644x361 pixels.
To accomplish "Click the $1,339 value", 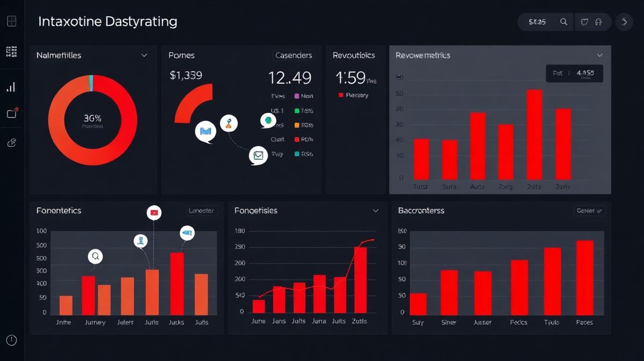I will coord(186,75).
